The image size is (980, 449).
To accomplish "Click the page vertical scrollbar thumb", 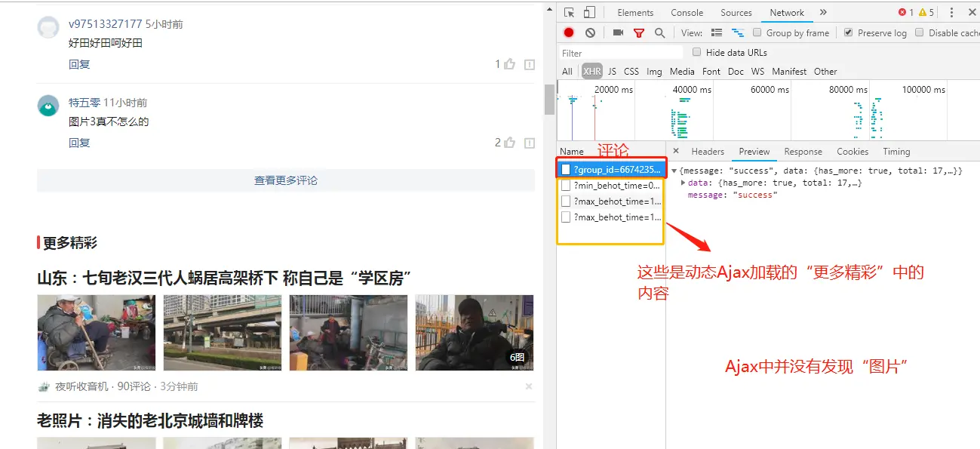I will 549,98.
